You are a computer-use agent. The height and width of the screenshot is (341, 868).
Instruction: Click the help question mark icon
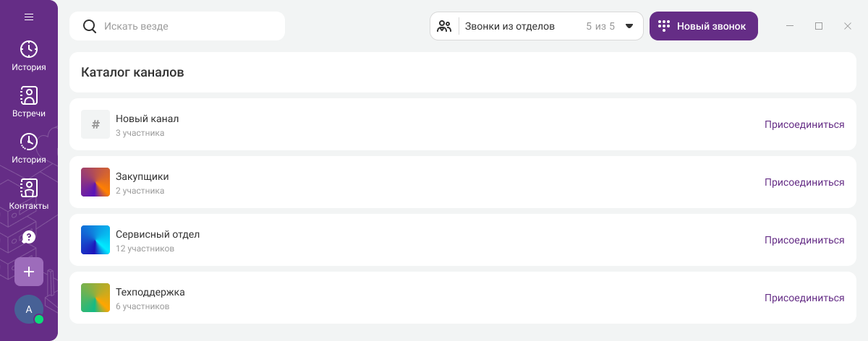click(29, 237)
